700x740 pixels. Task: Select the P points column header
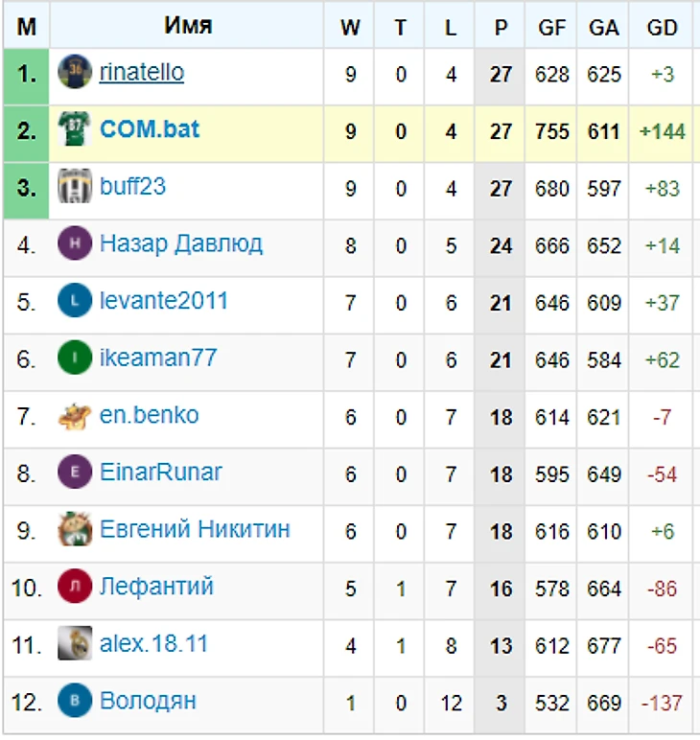(x=500, y=27)
